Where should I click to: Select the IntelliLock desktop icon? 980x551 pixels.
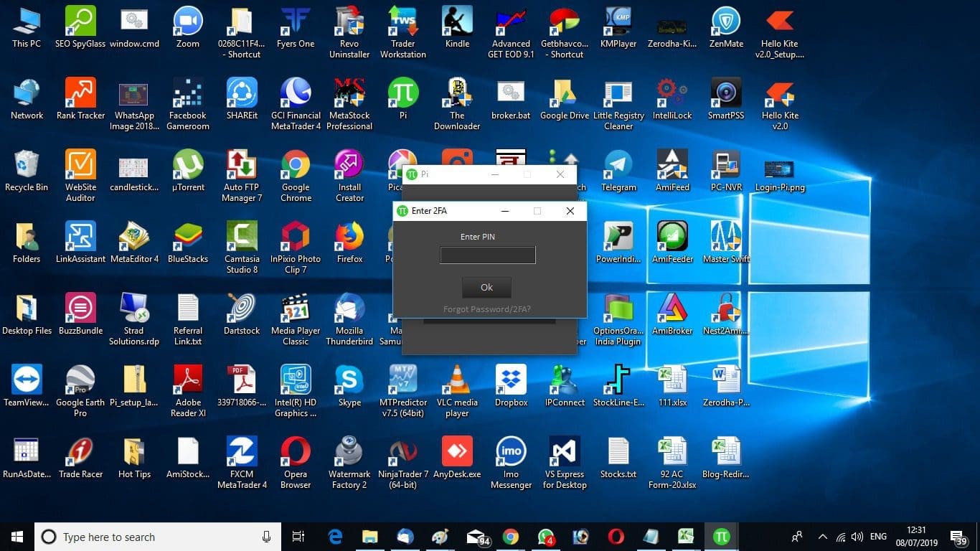(x=672, y=99)
